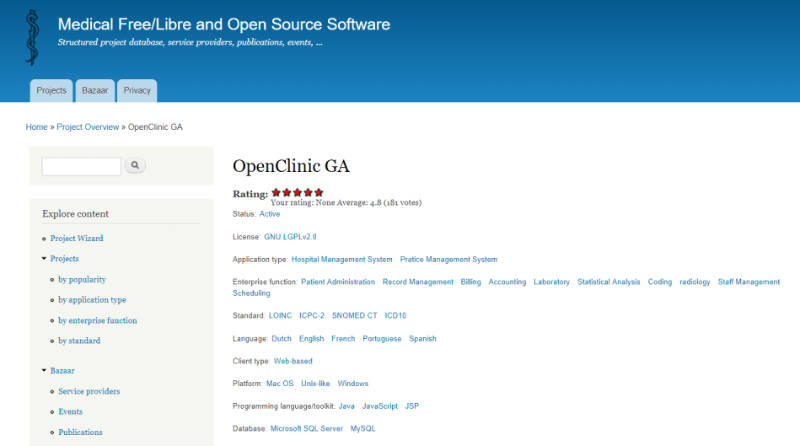Open Project Wizard in sidebar
This screenshot has width=800, height=446.
tap(77, 238)
